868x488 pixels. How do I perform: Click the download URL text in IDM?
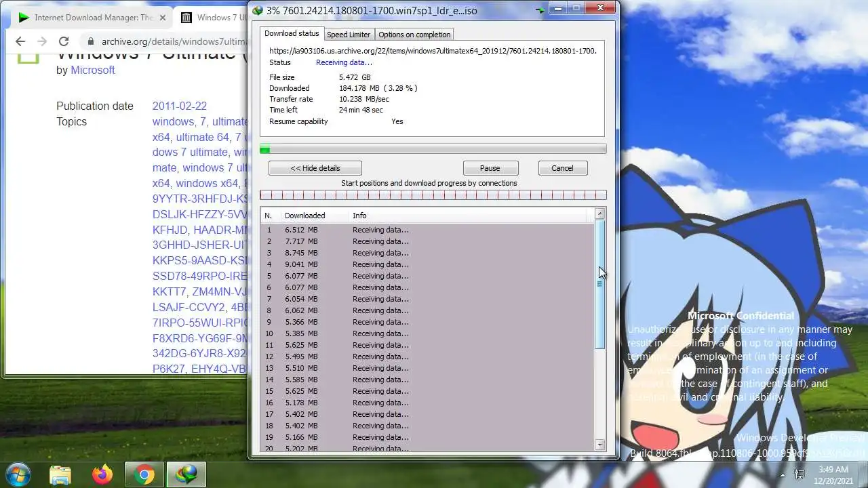pos(433,51)
